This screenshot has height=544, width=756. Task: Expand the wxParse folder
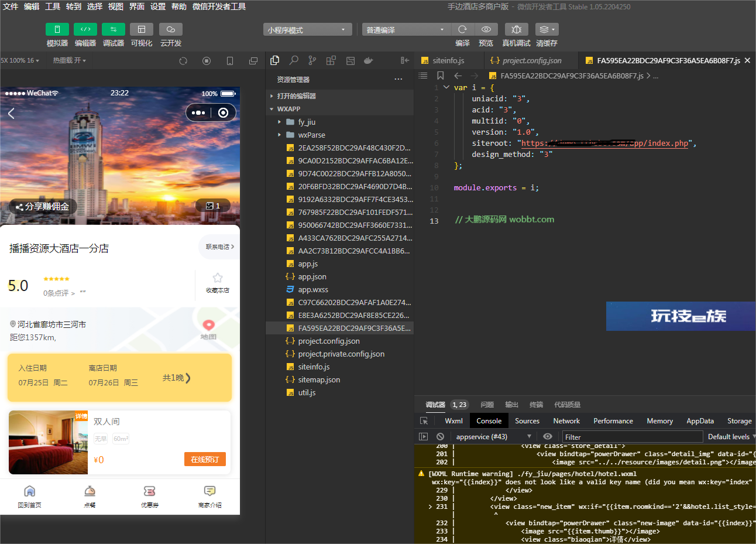click(x=340, y=135)
